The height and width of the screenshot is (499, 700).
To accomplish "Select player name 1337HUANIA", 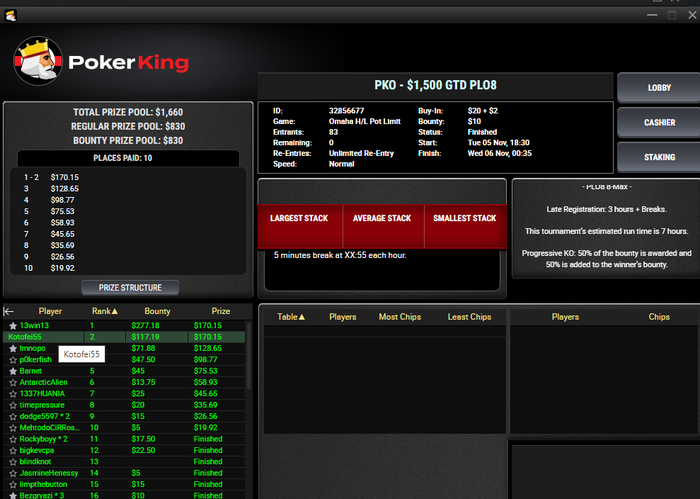I will [x=42, y=394].
